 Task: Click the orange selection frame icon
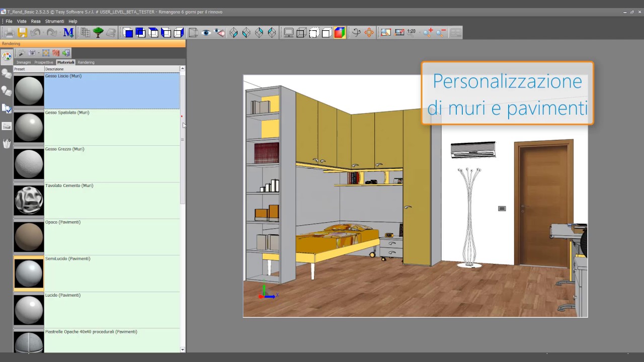point(46,53)
